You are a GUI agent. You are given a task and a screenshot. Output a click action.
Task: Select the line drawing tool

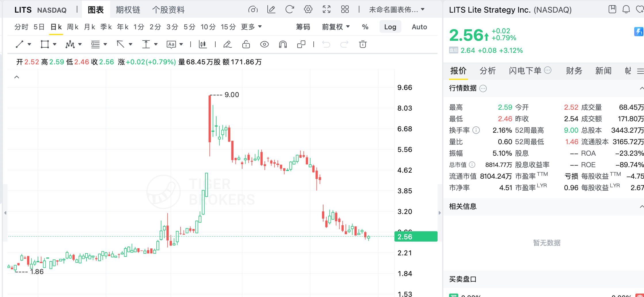tap(20, 44)
